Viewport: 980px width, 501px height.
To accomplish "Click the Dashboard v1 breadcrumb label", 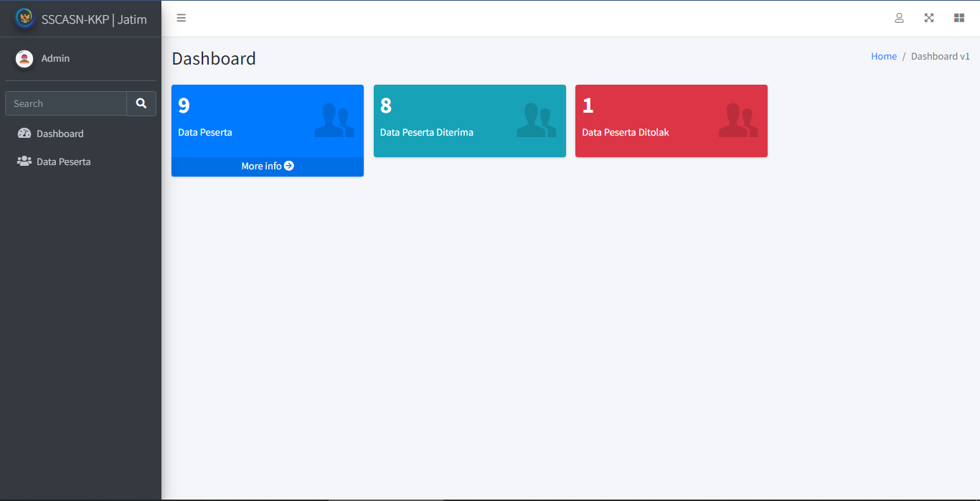I will tap(941, 56).
